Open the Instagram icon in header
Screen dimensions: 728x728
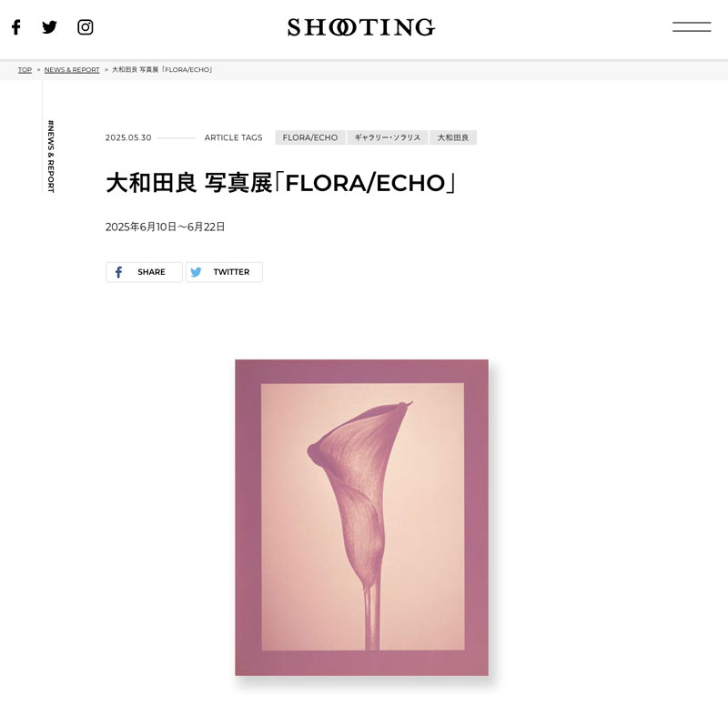[85, 27]
